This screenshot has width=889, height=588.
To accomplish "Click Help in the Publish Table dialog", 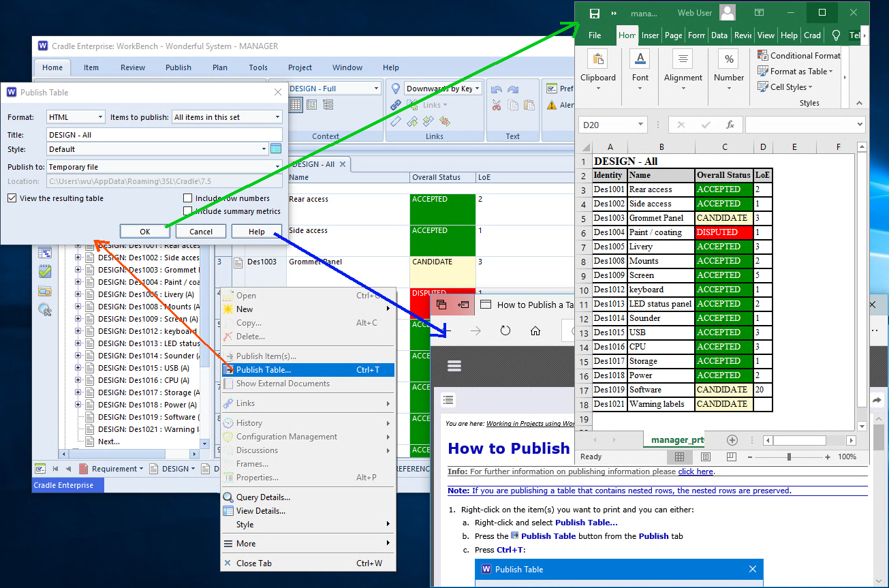I will 257,232.
